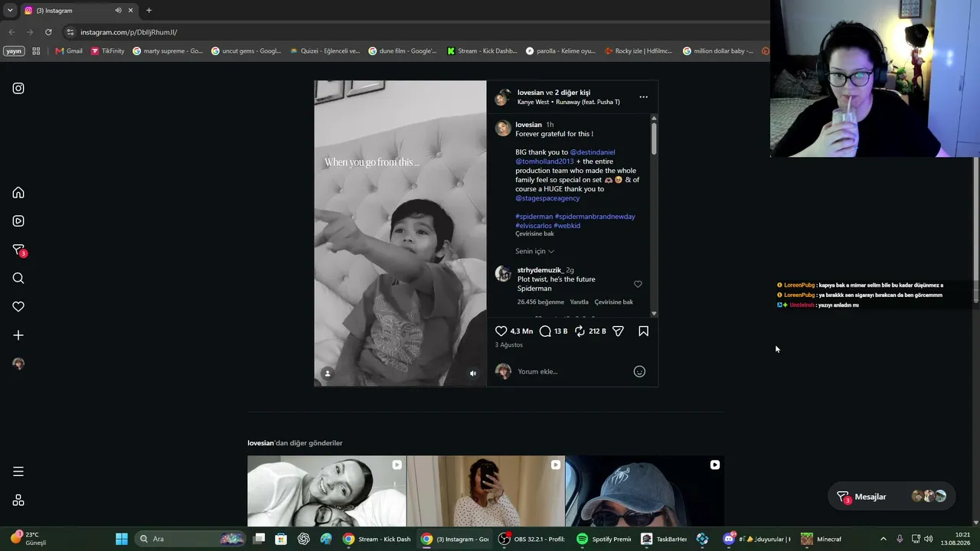Open the post's three-dot options menu

pyautogui.click(x=643, y=97)
